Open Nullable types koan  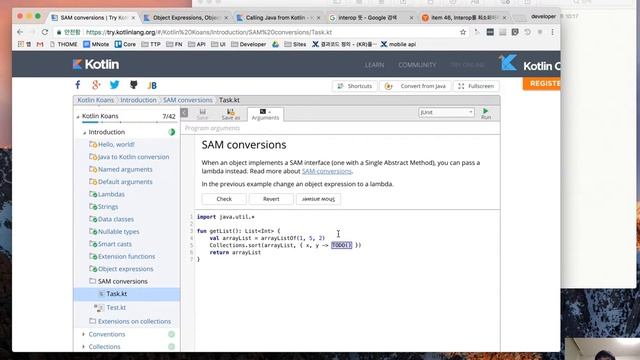click(118, 231)
